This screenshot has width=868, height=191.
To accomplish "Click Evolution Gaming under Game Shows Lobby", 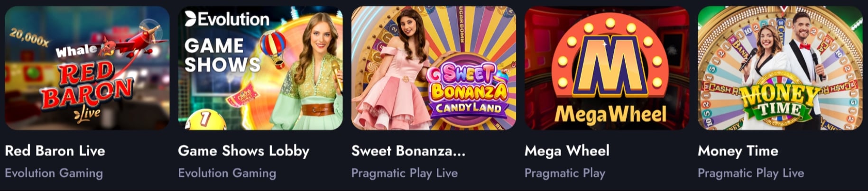I will click(x=227, y=173).
